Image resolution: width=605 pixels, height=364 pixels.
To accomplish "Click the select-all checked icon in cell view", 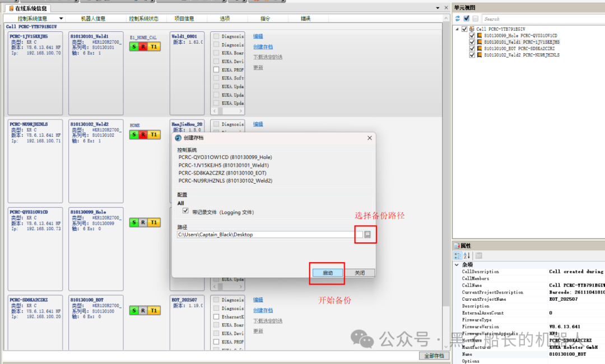I will [466, 18].
